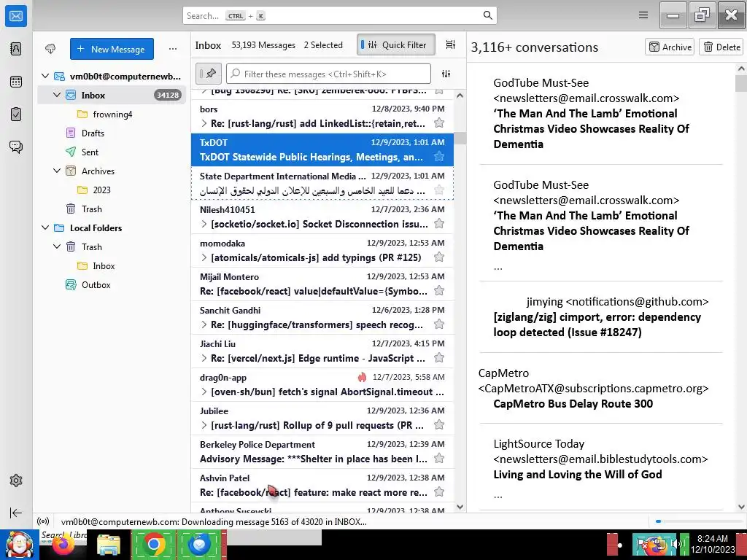Screen dimensions: 747x560
Task: Star the Jubilee rust-lang Rollup message
Action: coord(439,425)
